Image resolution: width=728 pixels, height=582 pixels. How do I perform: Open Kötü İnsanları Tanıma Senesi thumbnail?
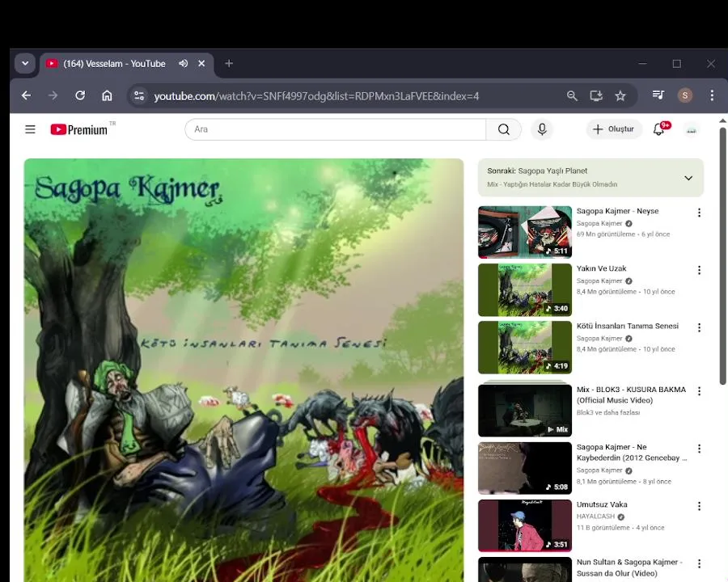pyautogui.click(x=525, y=347)
